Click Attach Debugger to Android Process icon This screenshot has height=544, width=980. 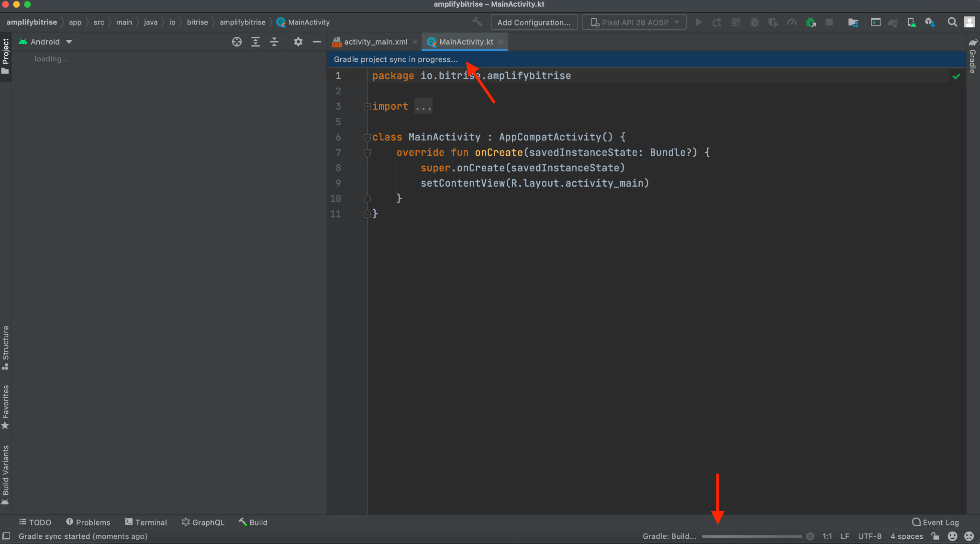[811, 22]
